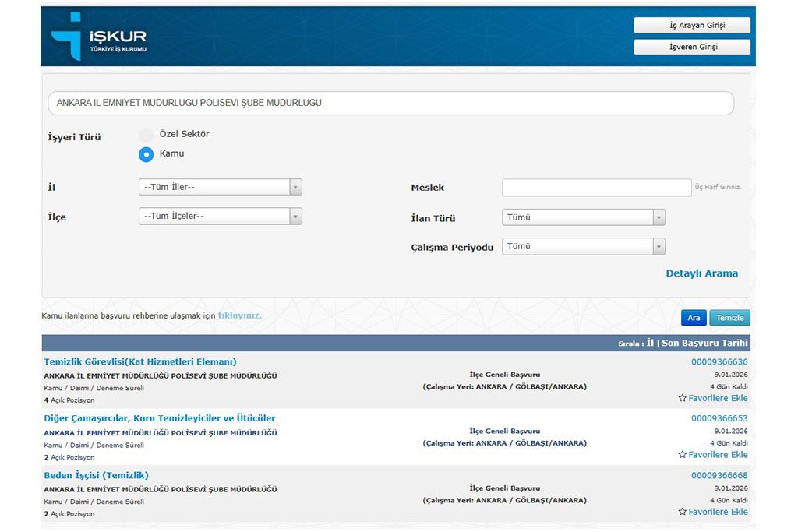Sort listings by İl

point(650,343)
